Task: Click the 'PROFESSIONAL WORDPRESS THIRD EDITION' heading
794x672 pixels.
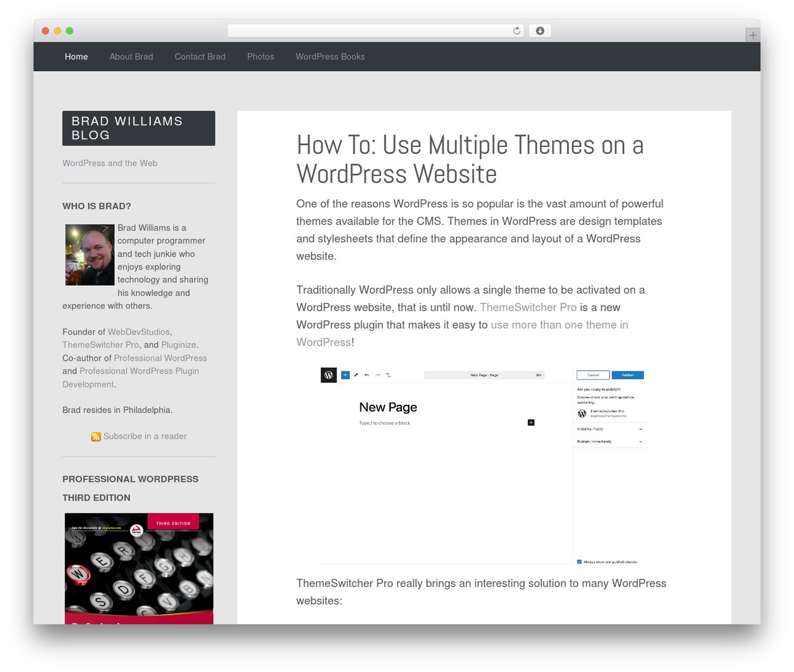Action: click(131, 489)
